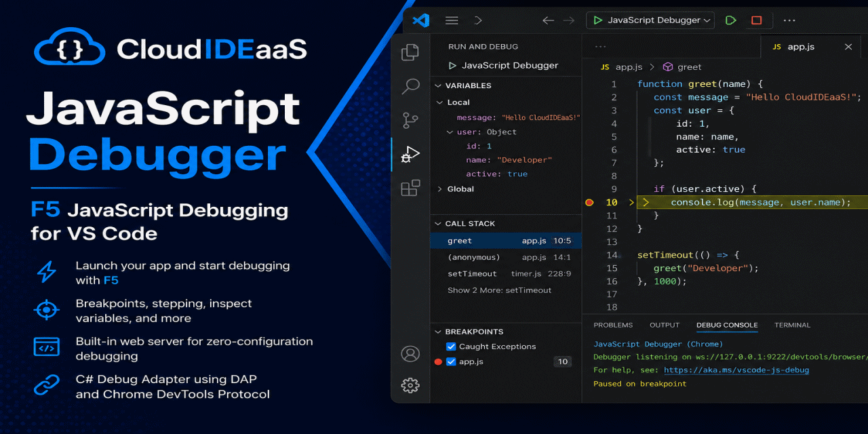
Task: Open the hamburger menu in title bar
Action: point(452,20)
